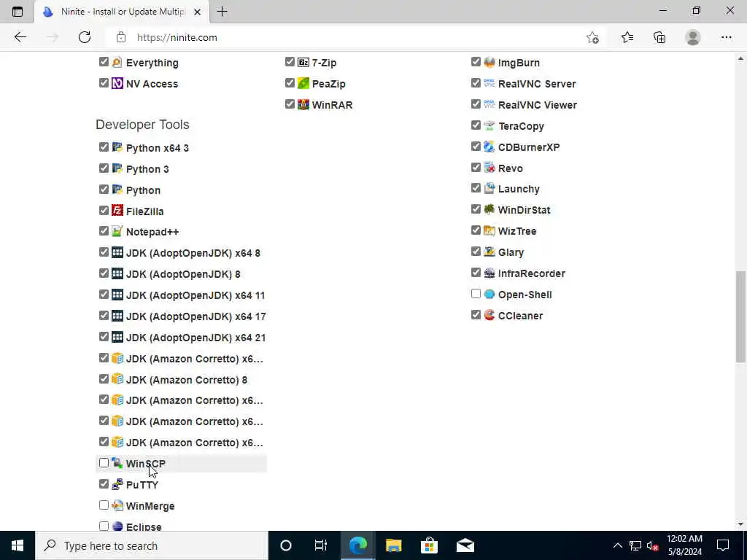Click the page vertical scrollbar thumb
The height and width of the screenshot is (560, 747).
740,316
